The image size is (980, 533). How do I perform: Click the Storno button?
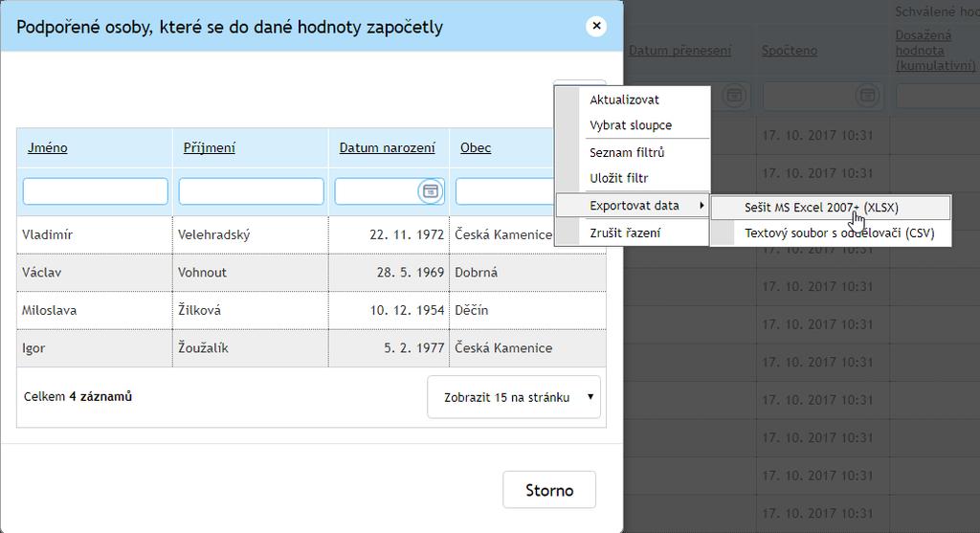[549, 490]
